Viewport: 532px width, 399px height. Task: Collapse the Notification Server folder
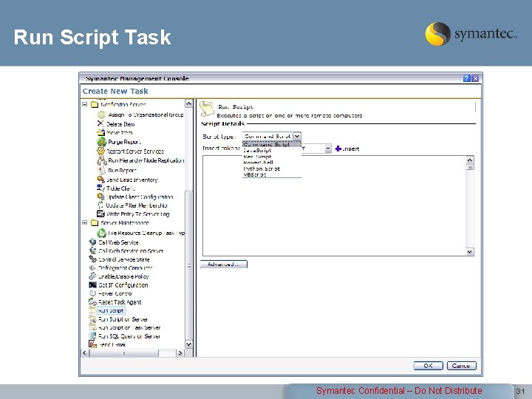point(85,104)
